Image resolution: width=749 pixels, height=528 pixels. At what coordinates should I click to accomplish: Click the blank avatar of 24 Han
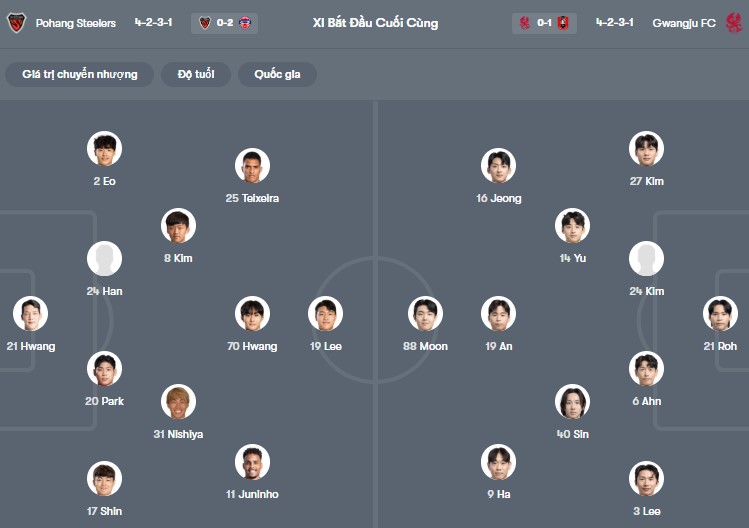105,259
